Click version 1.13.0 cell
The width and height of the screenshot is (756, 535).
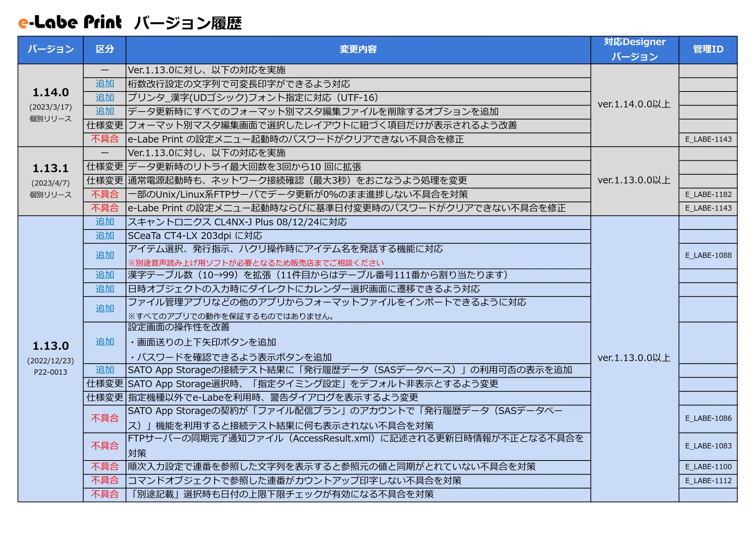pyautogui.click(x=51, y=359)
